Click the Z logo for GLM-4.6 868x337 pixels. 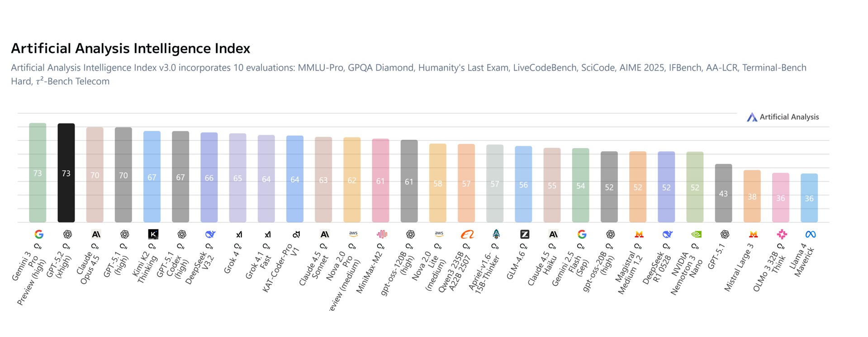(x=525, y=234)
